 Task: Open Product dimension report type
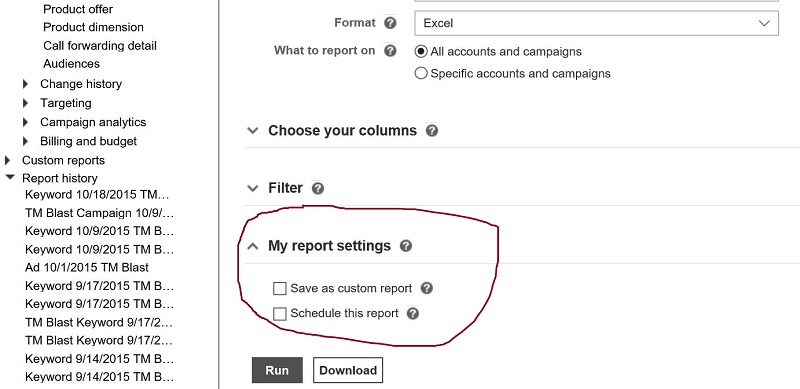pyautogui.click(x=93, y=27)
